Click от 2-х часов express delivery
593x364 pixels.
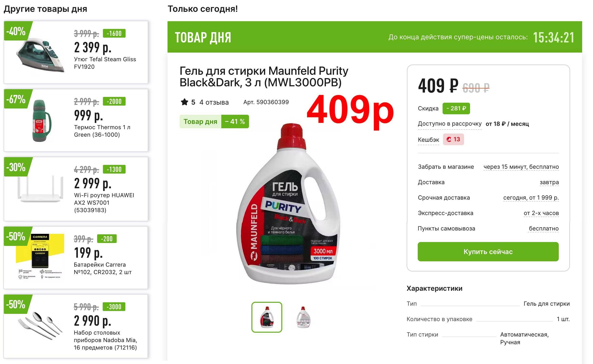541,213
